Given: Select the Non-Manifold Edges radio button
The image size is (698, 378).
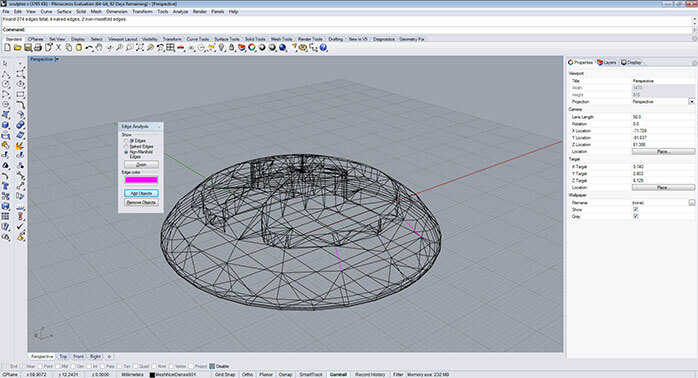Looking at the screenshot, I should (126, 152).
